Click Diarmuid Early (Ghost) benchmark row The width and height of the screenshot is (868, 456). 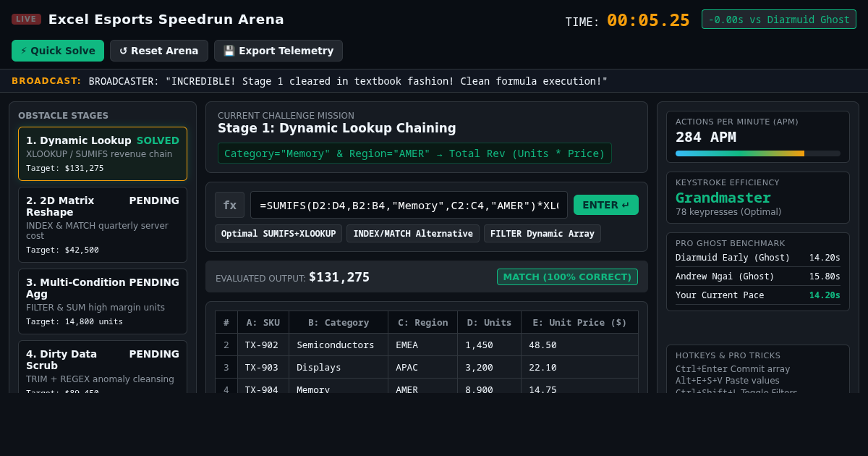(758, 258)
